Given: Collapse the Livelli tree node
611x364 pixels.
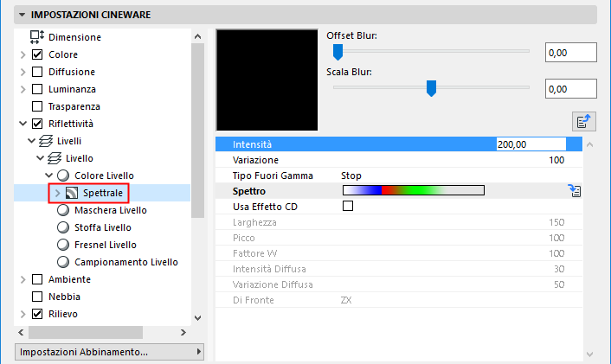Looking at the screenshot, I should (x=31, y=141).
